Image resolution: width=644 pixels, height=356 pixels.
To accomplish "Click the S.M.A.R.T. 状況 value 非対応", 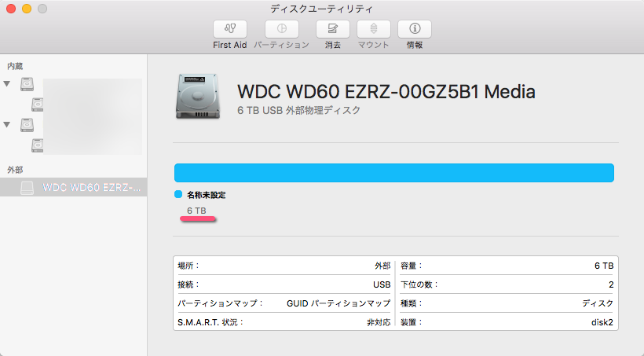I will click(379, 322).
